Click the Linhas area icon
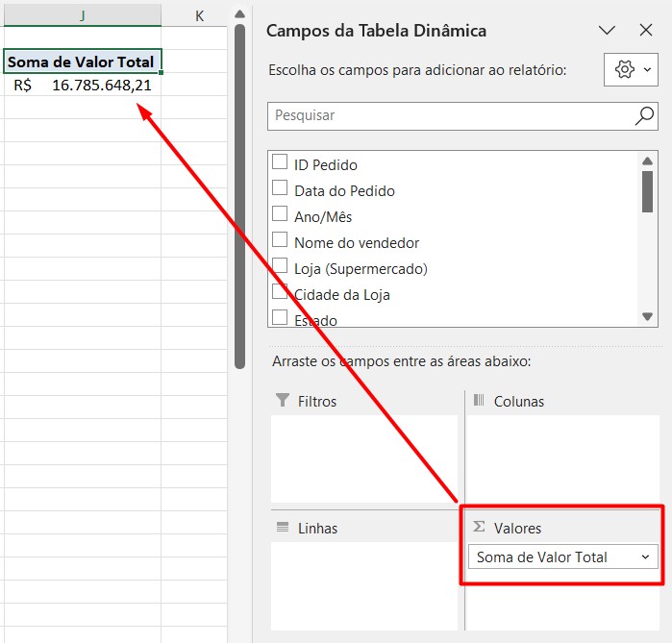This screenshot has width=672, height=643. pos(283,528)
